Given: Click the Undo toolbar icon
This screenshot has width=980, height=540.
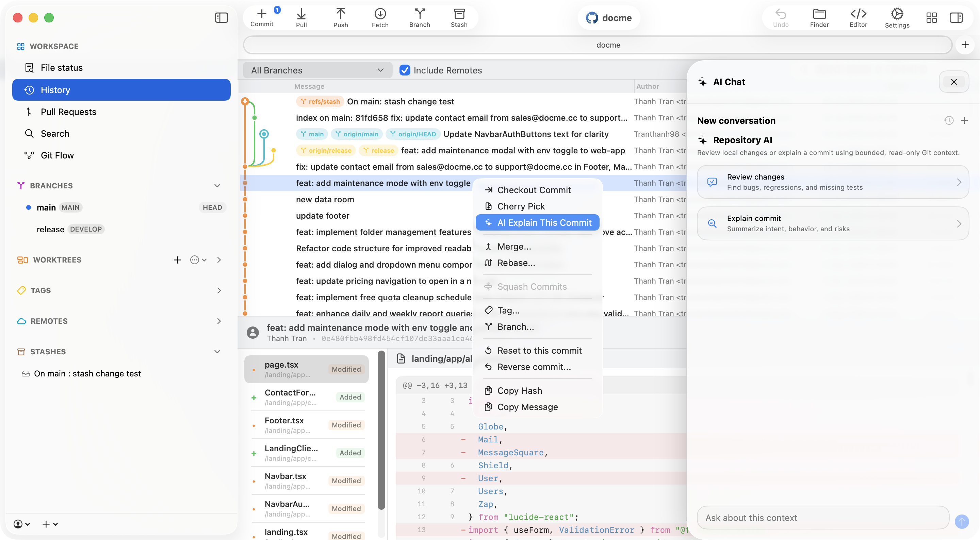Looking at the screenshot, I should click(x=781, y=17).
